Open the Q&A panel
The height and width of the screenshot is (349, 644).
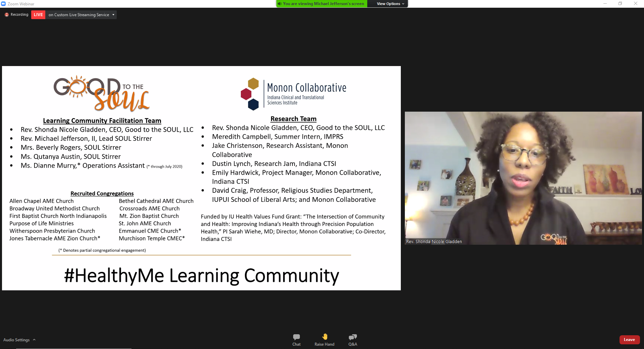(353, 340)
